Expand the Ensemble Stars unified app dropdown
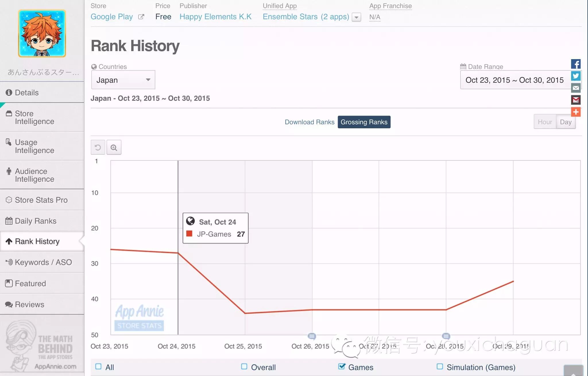 (356, 17)
